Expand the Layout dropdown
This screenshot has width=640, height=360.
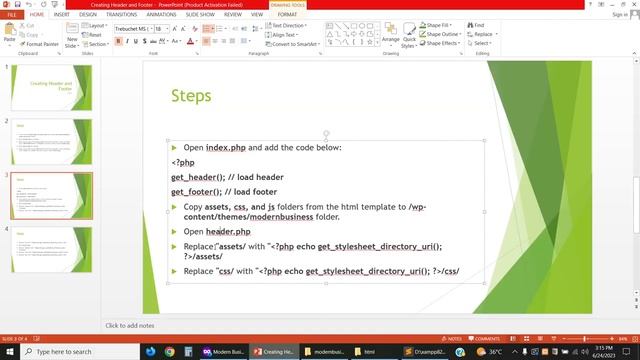tap(95, 26)
